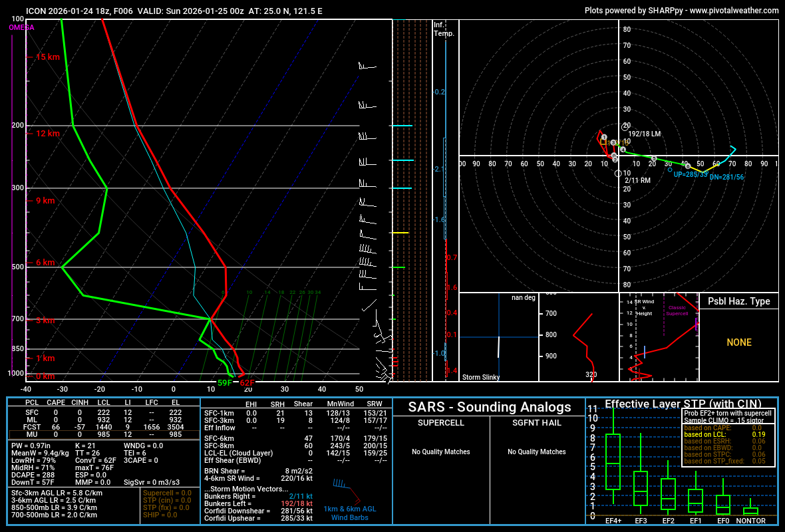Click the 'PW = 0.97in' value
The image size is (785, 532).
[31, 446]
